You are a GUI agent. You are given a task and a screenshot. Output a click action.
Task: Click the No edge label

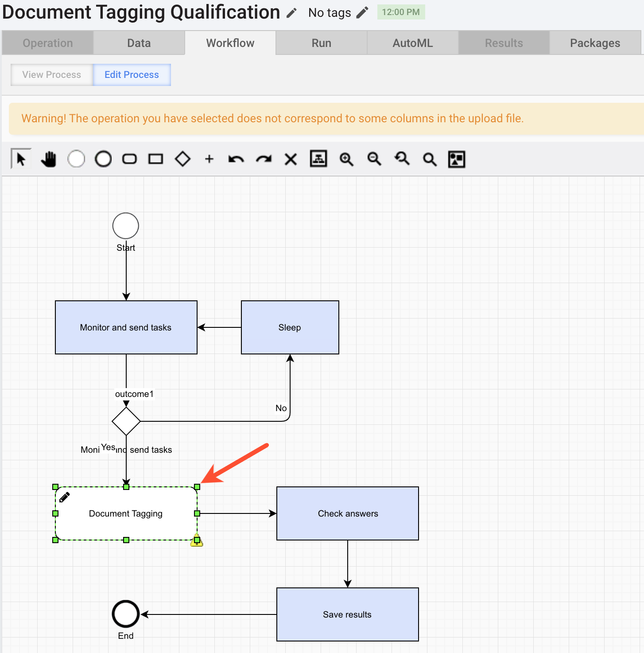pos(281,408)
